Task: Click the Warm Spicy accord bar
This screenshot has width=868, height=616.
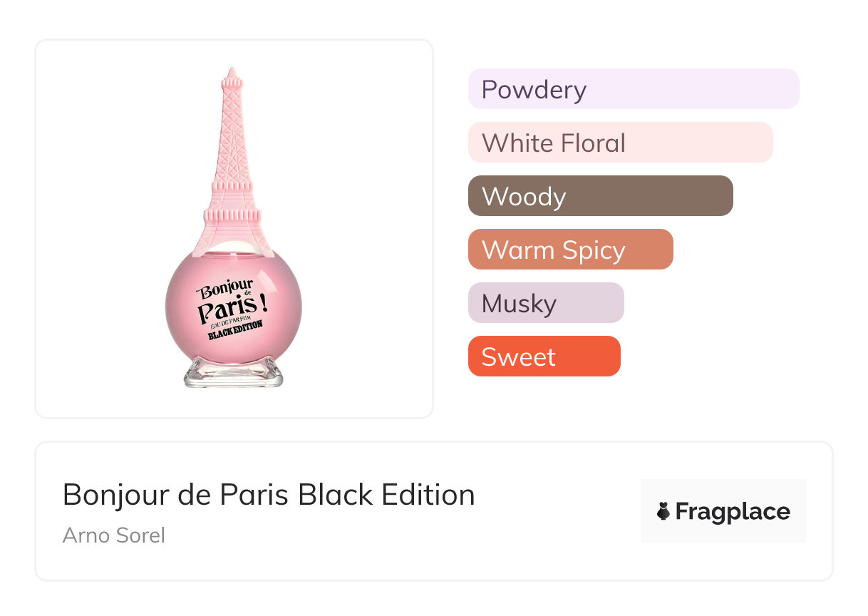Action: coord(571,250)
